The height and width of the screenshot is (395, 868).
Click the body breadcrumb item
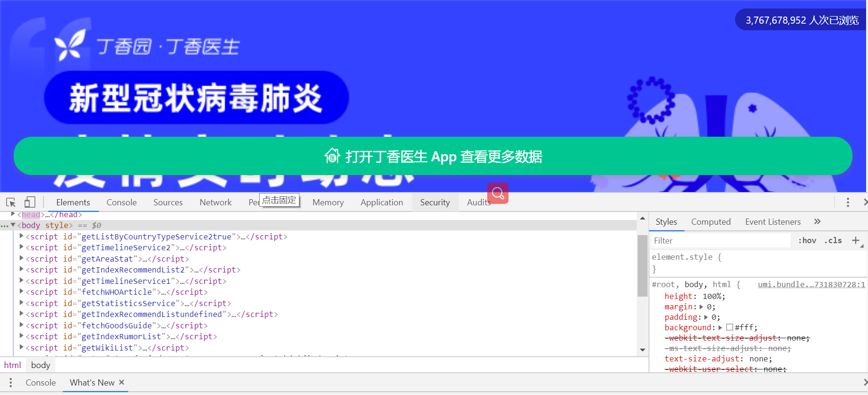[x=41, y=365]
